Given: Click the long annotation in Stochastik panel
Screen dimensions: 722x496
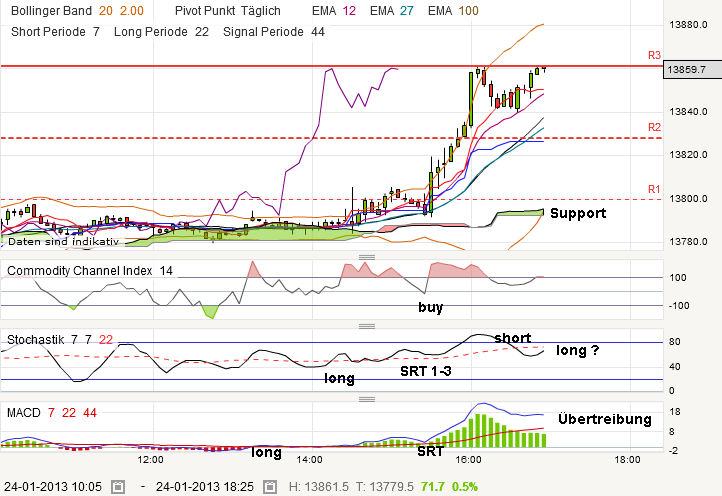Looking at the screenshot, I should pyautogui.click(x=339, y=379).
